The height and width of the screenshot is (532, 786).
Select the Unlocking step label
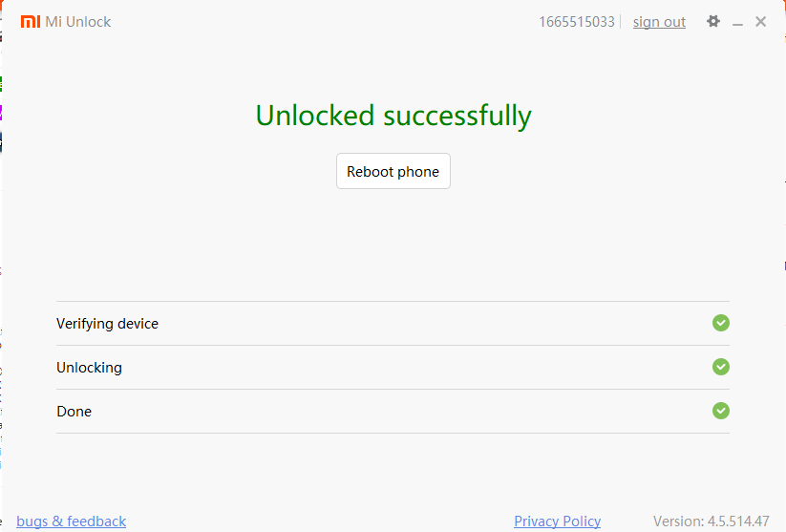coord(89,368)
